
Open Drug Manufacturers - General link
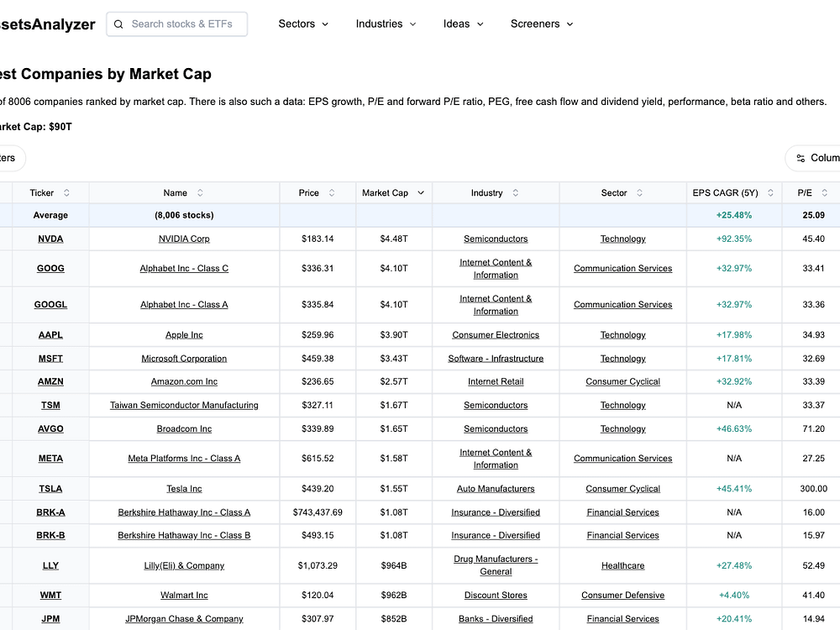click(x=496, y=565)
